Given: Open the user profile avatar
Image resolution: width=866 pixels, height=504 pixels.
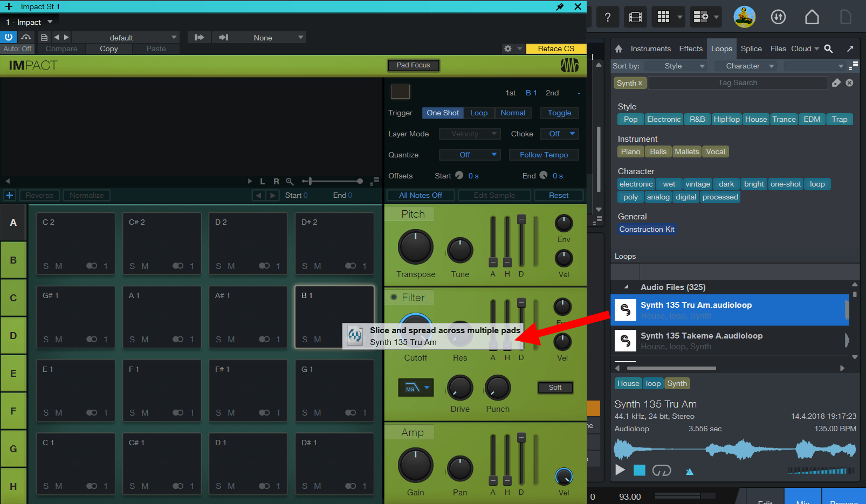Looking at the screenshot, I should (744, 17).
